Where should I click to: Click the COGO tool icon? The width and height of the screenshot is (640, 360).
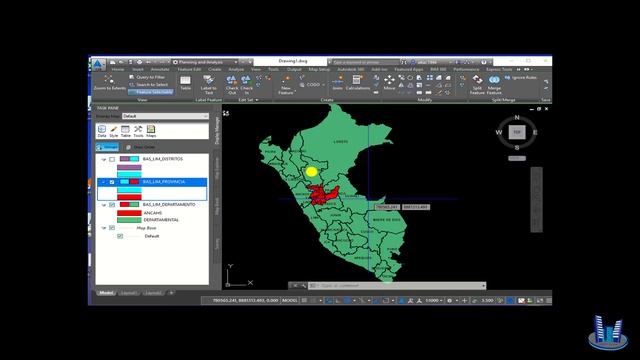tap(302, 85)
